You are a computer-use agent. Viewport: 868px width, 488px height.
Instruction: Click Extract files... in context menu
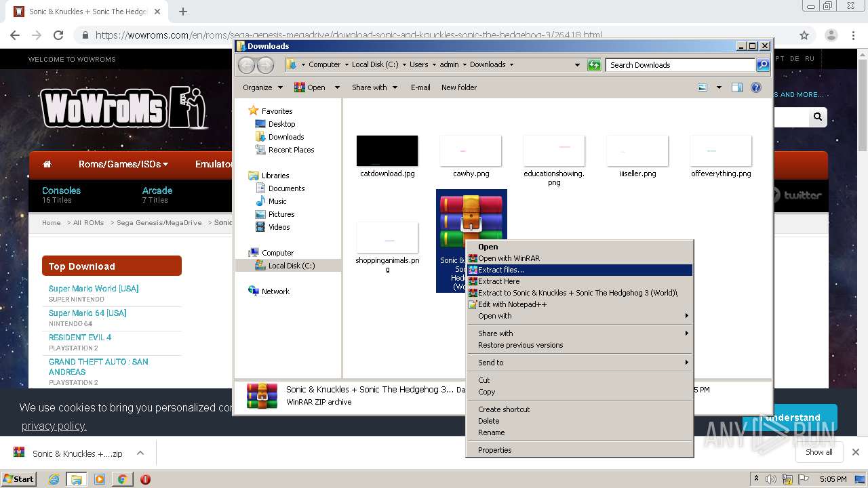coord(580,270)
